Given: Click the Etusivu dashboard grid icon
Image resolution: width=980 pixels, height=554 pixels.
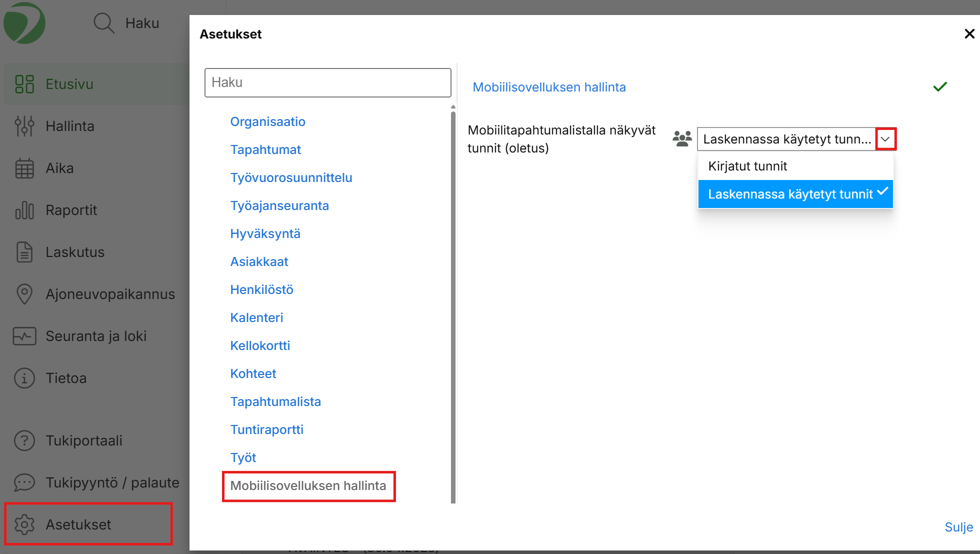Looking at the screenshot, I should (x=24, y=84).
